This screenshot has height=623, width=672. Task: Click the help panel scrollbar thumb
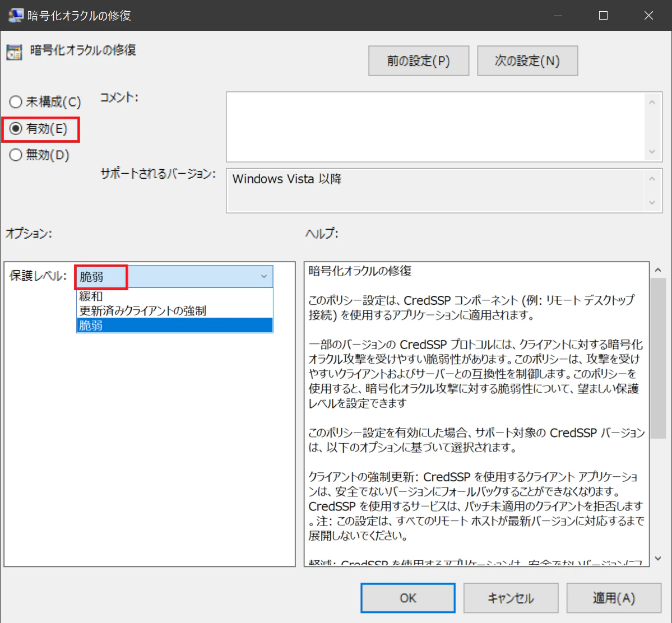658,358
